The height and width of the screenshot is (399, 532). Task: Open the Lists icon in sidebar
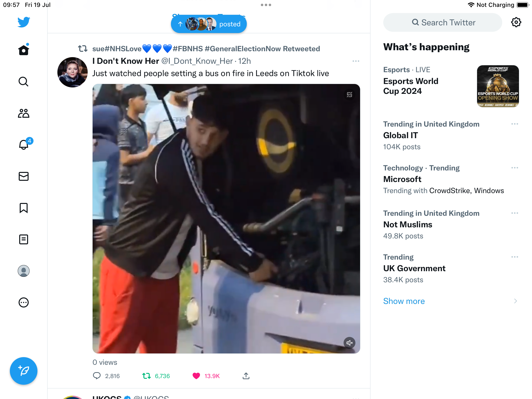(x=24, y=239)
